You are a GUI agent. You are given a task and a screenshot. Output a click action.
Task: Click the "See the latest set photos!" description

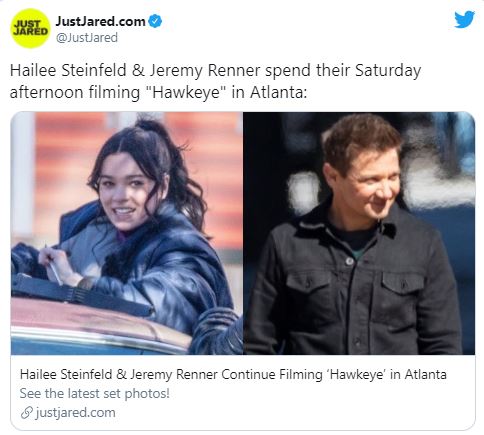pyautogui.click(x=95, y=394)
